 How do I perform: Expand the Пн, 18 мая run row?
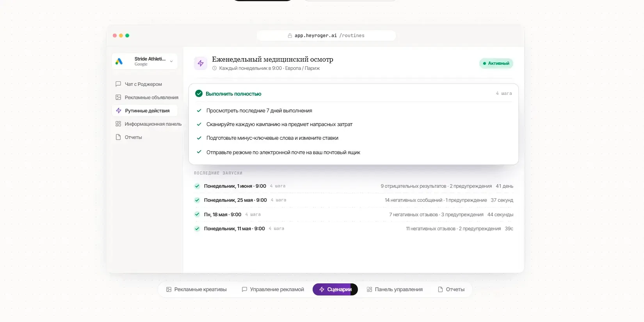(354, 214)
